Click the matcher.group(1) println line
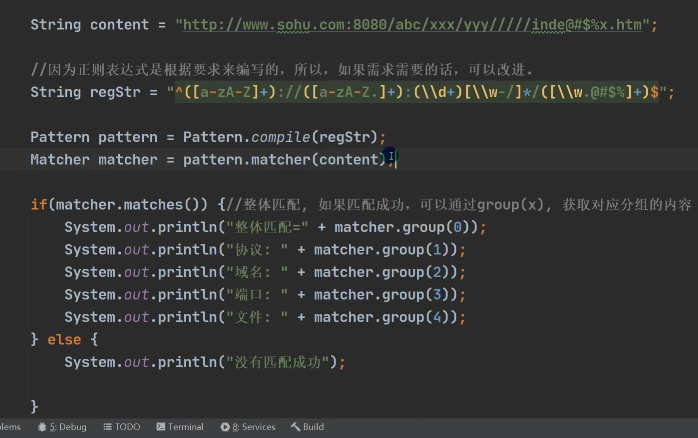 click(265, 250)
